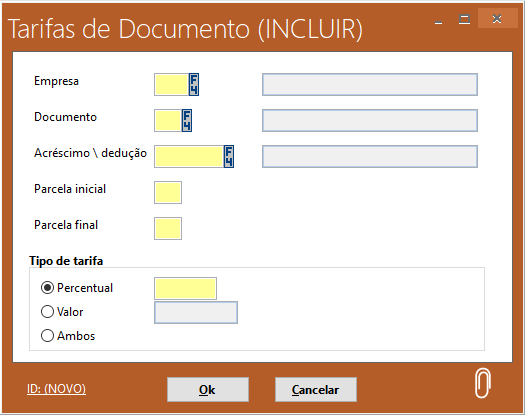The width and height of the screenshot is (525, 415).
Task: Minimize the Tarifas de Documento window
Action: click(x=439, y=19)
